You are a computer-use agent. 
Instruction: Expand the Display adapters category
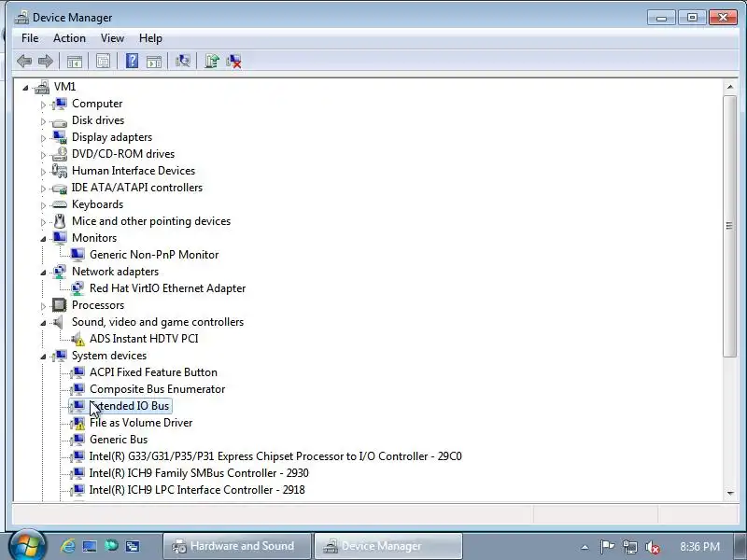click(x=43, y=138)
